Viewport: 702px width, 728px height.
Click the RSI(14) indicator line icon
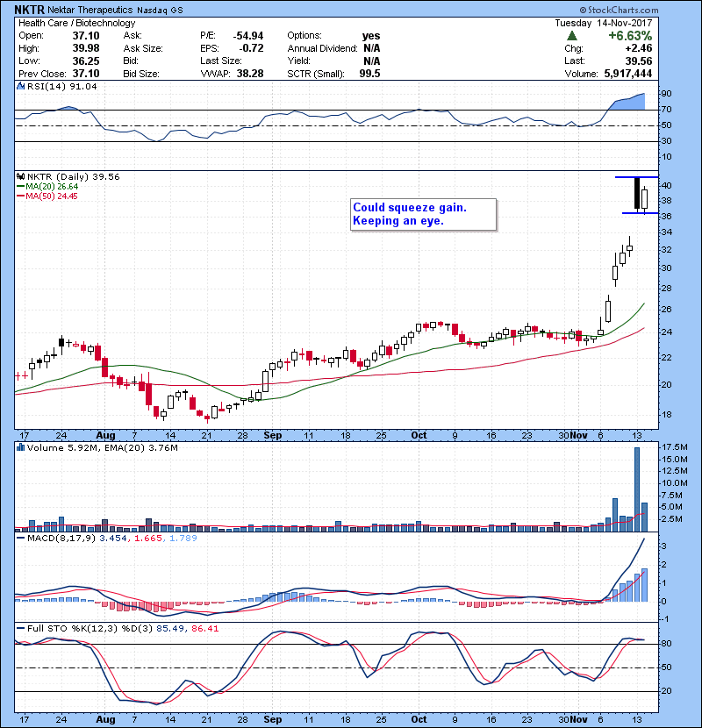20,86
